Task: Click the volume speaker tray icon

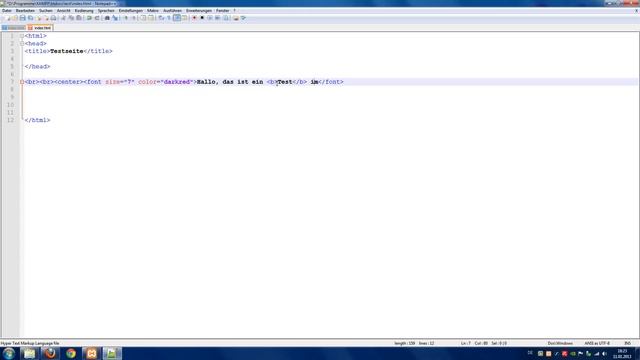Action: click(604, 353)
